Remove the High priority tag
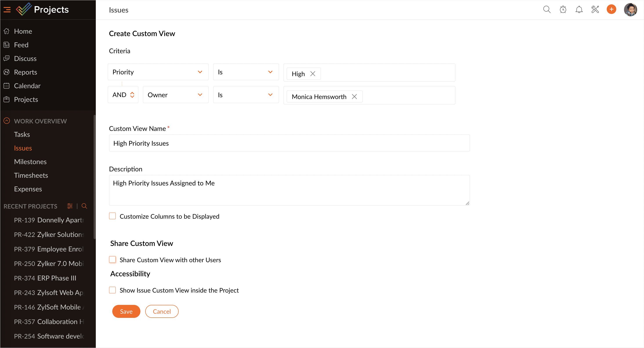The width and height of the screenshot is (644, 348). coord(312,74)
